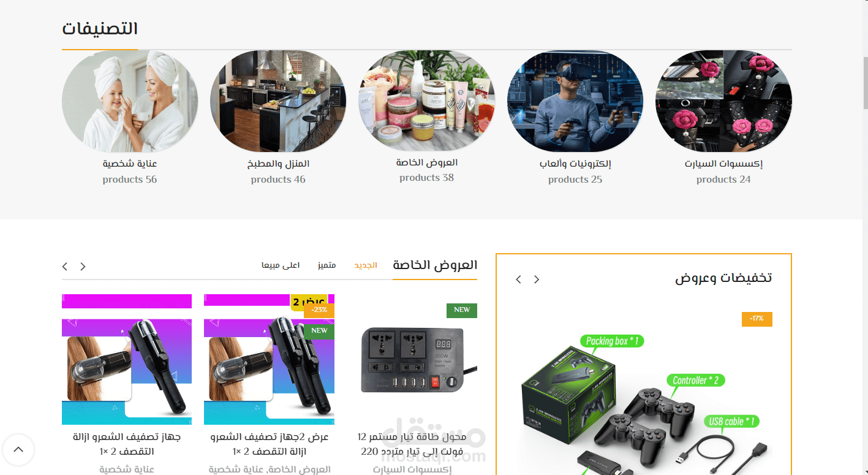Image resolution: width=868 pixels, height=475 pixels.
Task: Click the -17% discount badge
Action: pos(757,319)
